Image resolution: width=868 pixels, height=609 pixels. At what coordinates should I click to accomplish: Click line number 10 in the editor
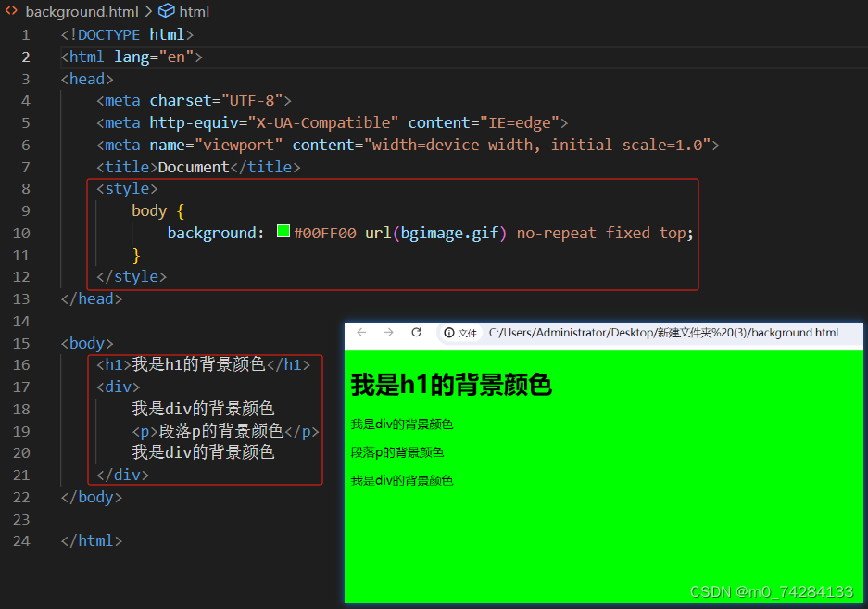click(x=21, y=231)
